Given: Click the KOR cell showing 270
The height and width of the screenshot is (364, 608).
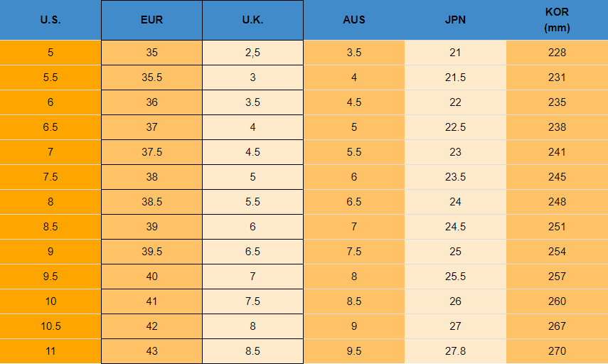Looking at the screenshot, I should (557, 351).
